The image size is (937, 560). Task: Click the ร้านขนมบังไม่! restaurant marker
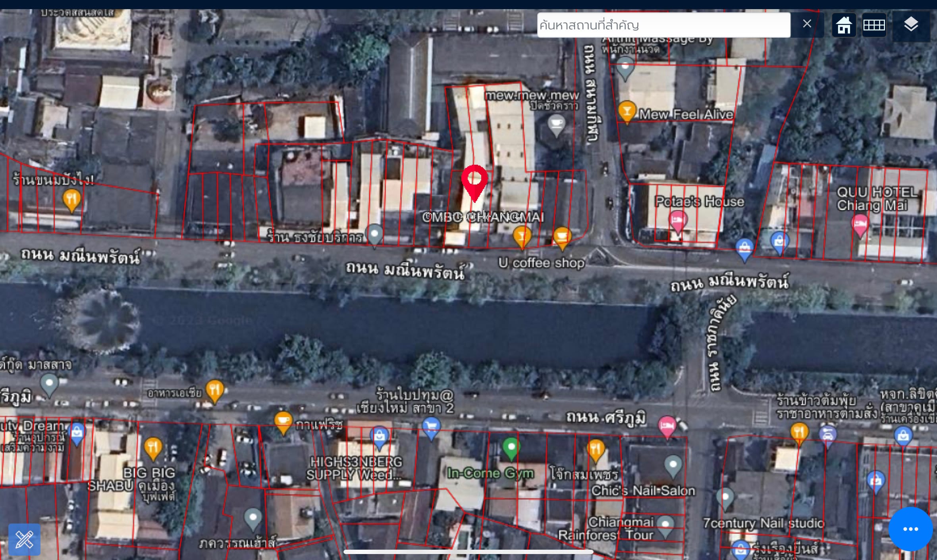click(72, 200)
